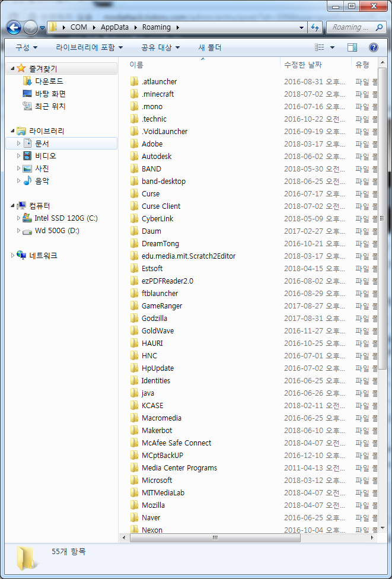
Task: Select the Curse Client folder icon
Action: [x=135, y=206]
